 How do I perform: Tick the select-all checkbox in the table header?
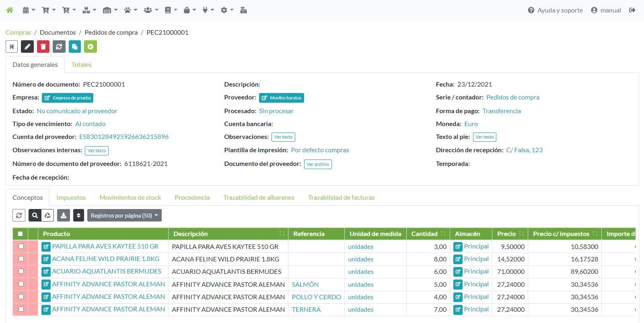pyautogui.click(x=21, y=234)
